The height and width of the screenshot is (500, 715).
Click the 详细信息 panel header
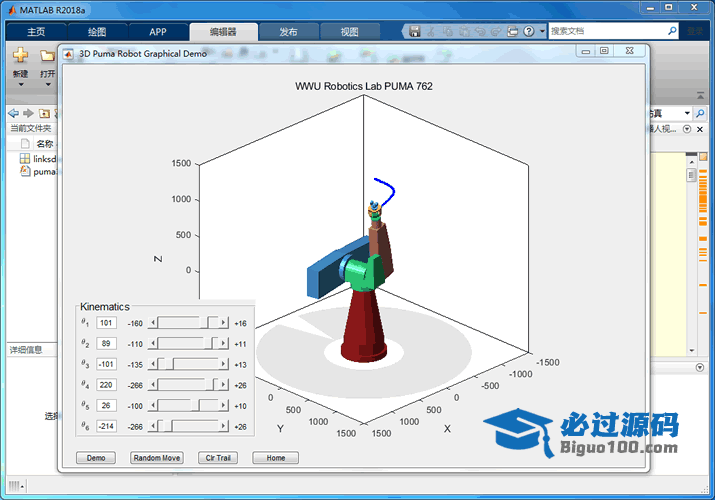pyautogui.click(x=26, y=350)
